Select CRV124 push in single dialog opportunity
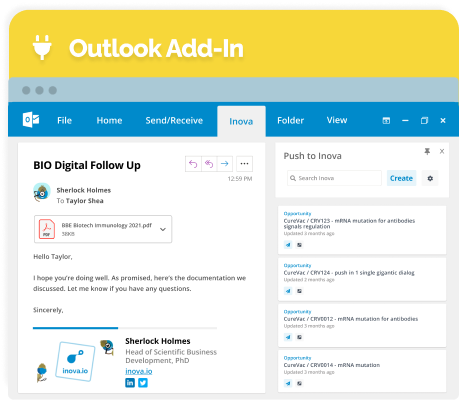Viewport: 460px width, 400px height. coord(362,279)
